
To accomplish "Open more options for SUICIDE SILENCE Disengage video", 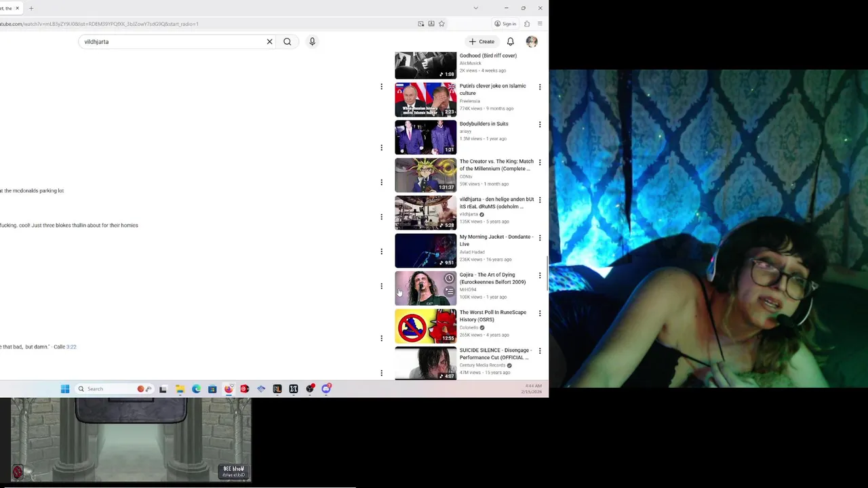I will click(x=540, y=351).
